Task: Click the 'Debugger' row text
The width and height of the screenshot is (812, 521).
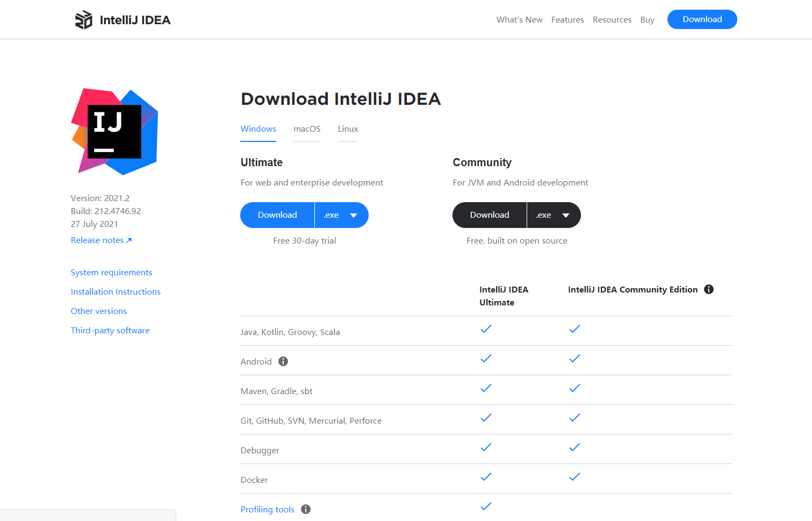Action: coord(260,451)
